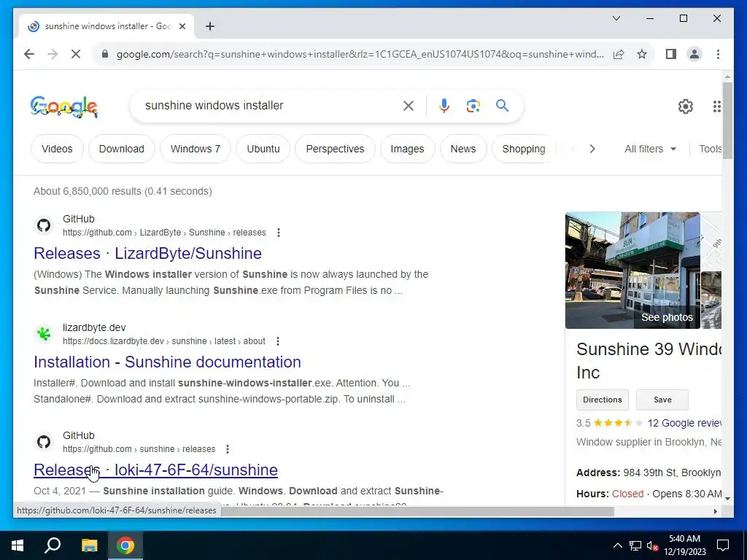
Task: Click the search query input field
Action: 269,106
